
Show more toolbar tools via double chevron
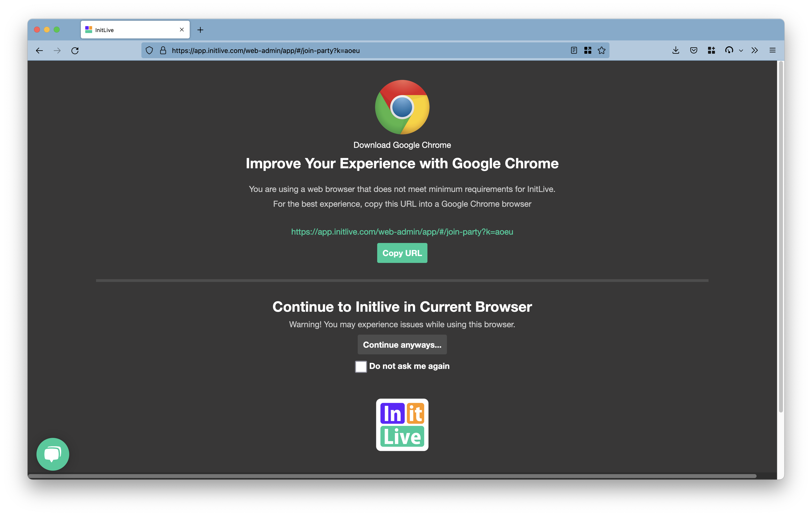[754, 51]
